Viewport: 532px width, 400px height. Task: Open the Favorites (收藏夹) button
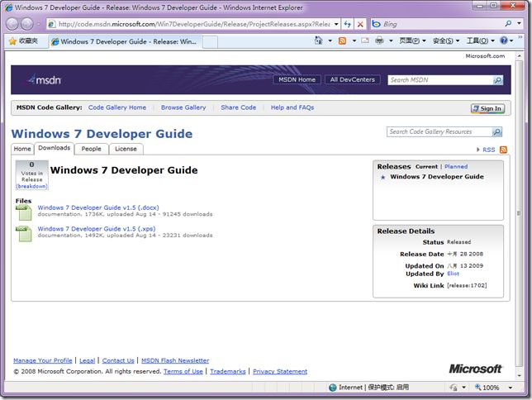[24, 41]
